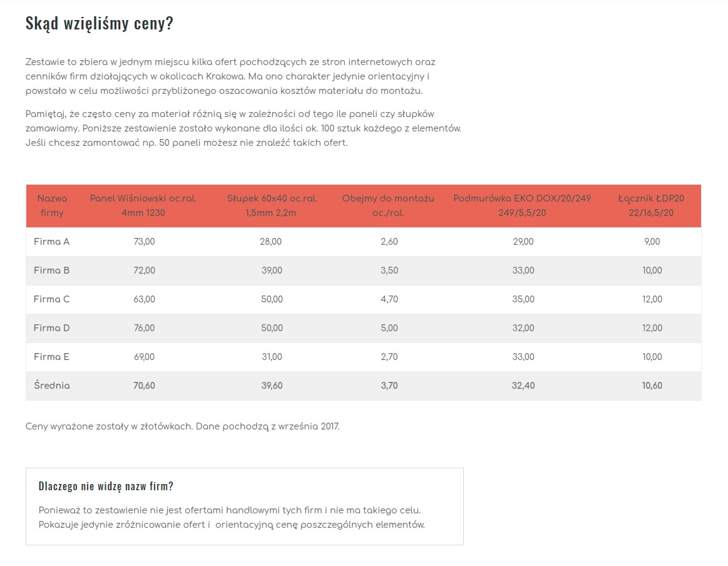Click the "Firma B" row label
The width and height of the screenshot is (728, 566).
(x=52, y=270)
